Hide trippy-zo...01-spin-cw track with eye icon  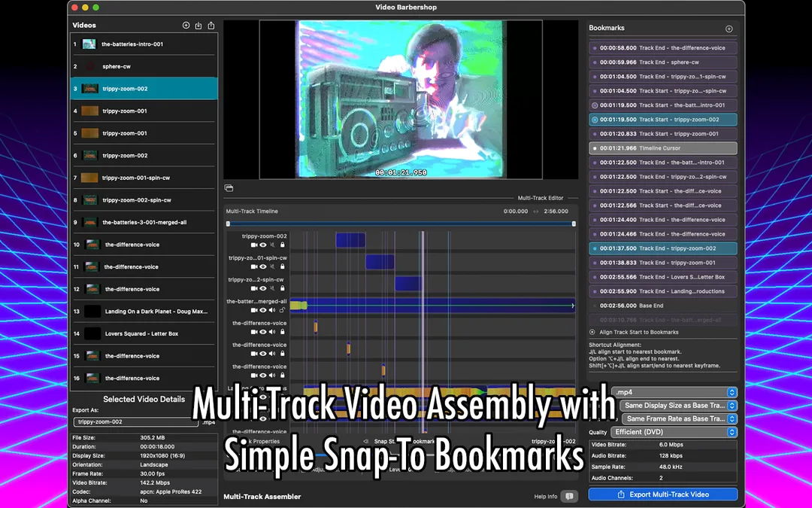coord(263,266)
